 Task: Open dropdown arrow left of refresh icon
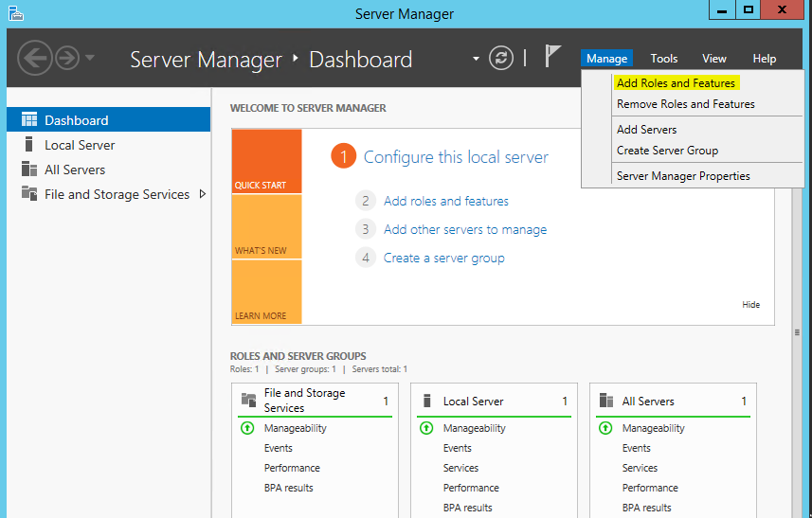coord(476,59)
